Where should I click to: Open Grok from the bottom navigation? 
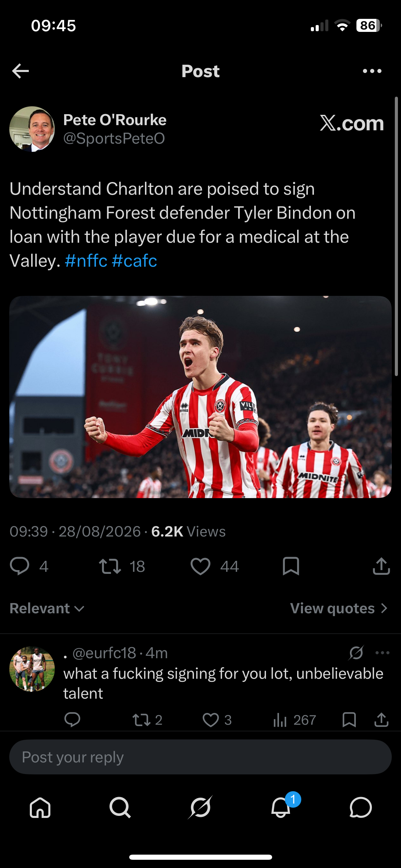[x=200, y=807]
